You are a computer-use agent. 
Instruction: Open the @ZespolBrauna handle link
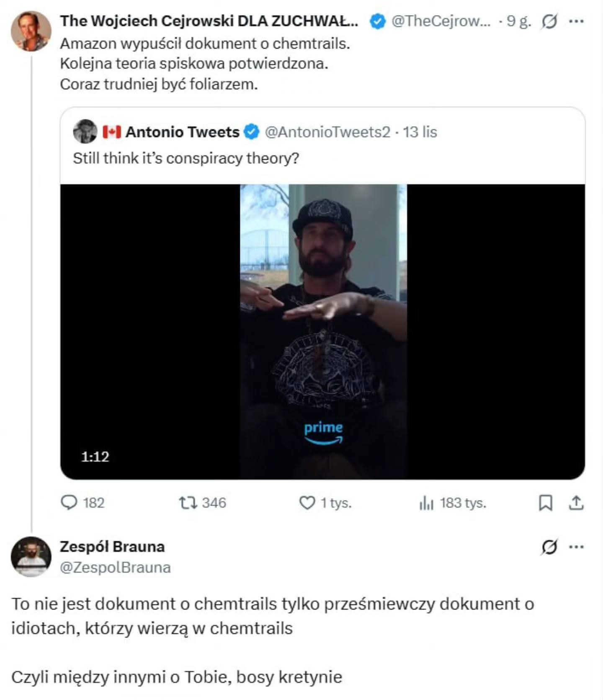pyautogui.click(x=115, y=567)
